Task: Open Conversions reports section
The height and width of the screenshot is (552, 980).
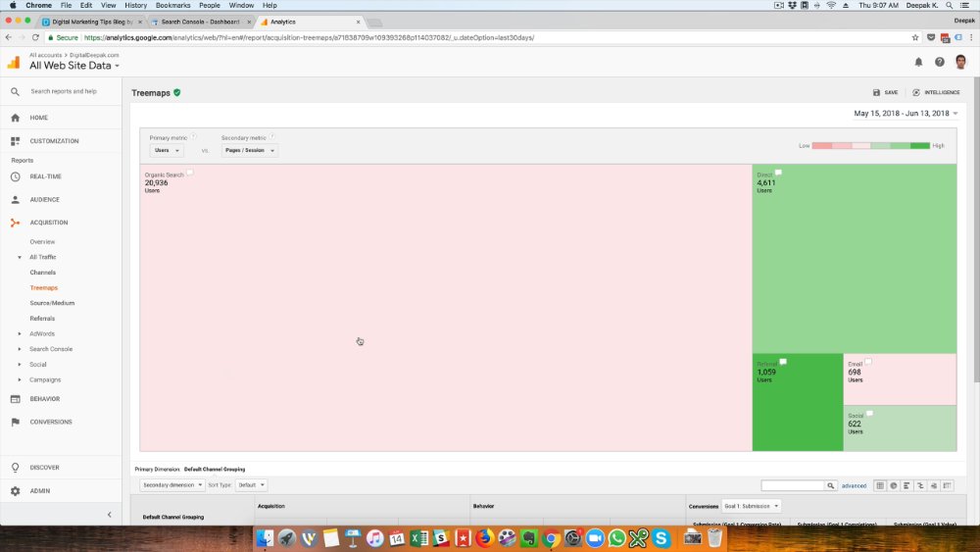Action: click(51, 422)
